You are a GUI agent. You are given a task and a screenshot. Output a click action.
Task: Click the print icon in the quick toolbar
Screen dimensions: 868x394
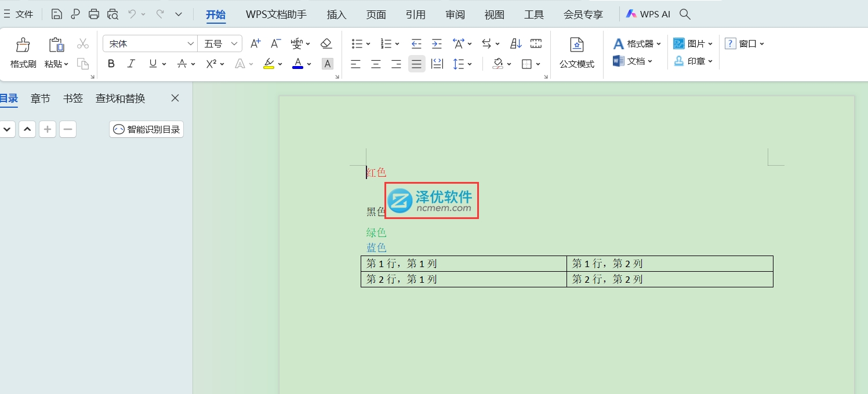point(94,14)
